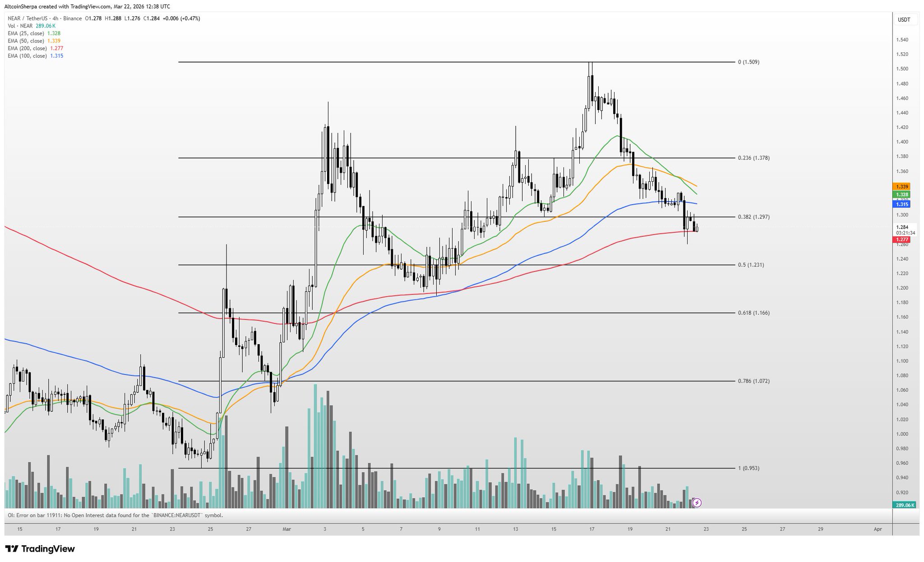Click the purple lightning bolt icon
The width and height of the screenshot is (924, 562).
(697, 502)
